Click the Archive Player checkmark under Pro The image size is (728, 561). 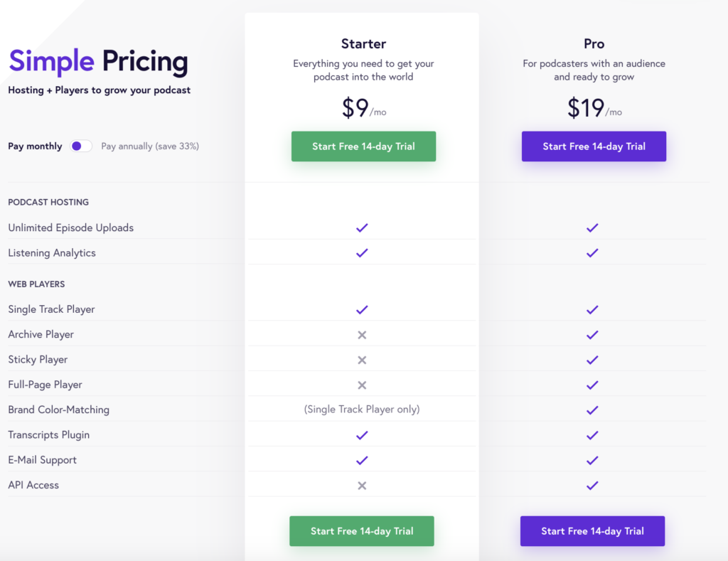click(x=592, y=334)
